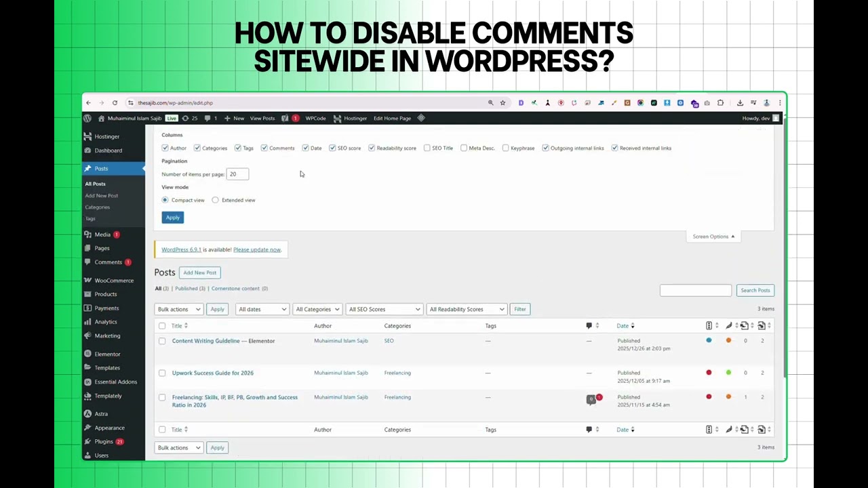Open Templately in the sidebar
The height and width of the screenshot is (488, 868).
(108, 396)
